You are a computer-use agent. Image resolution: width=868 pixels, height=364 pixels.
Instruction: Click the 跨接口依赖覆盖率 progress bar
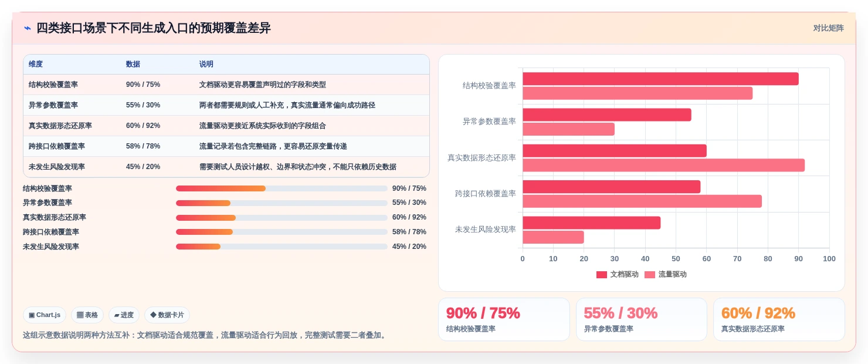[x=282, y=232]
